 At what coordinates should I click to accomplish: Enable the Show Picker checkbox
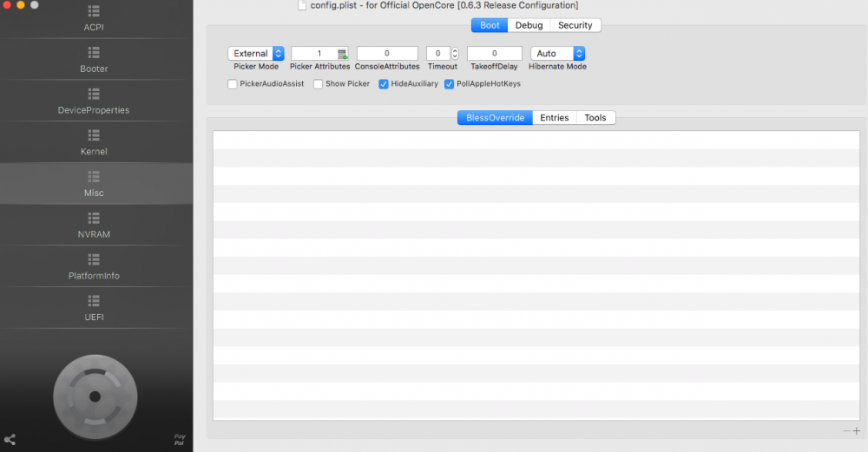click(319, 84)
